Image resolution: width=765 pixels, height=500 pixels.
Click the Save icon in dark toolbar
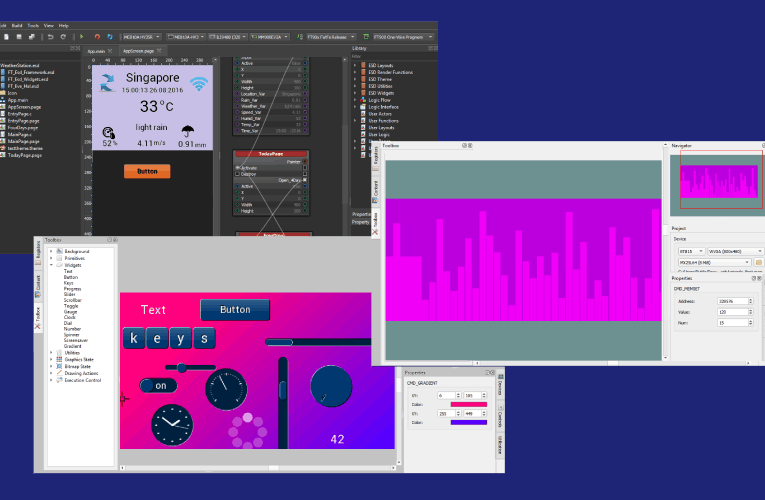click(x=19, y=37)
